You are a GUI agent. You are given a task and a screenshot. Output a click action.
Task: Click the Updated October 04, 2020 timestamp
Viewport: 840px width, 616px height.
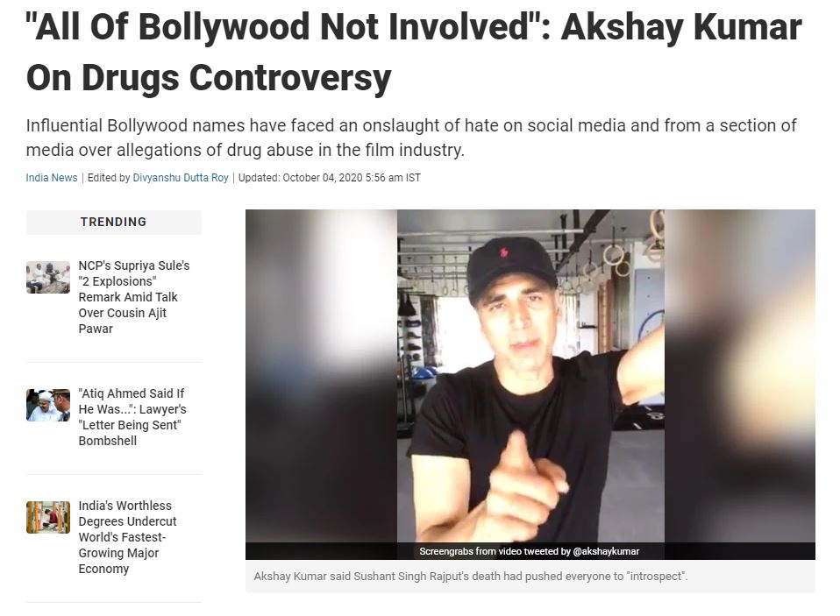click(330, 178)
